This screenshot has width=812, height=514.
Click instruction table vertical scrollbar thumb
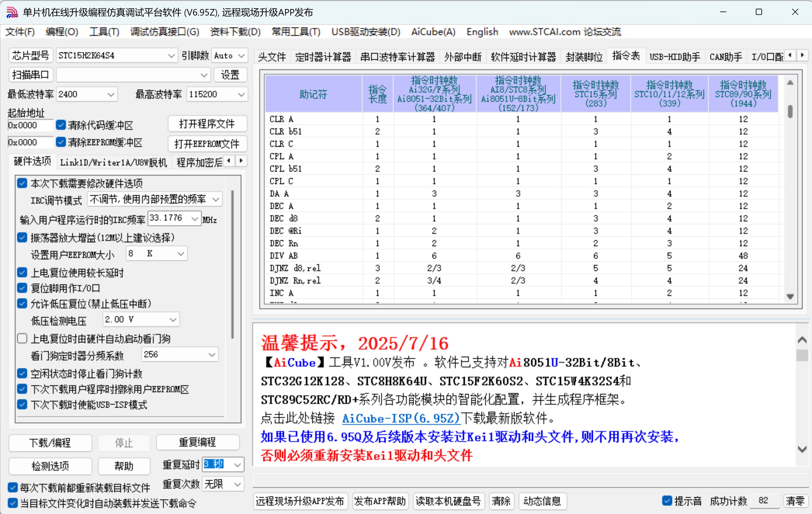pyautogui.click(x=790, y=111)
